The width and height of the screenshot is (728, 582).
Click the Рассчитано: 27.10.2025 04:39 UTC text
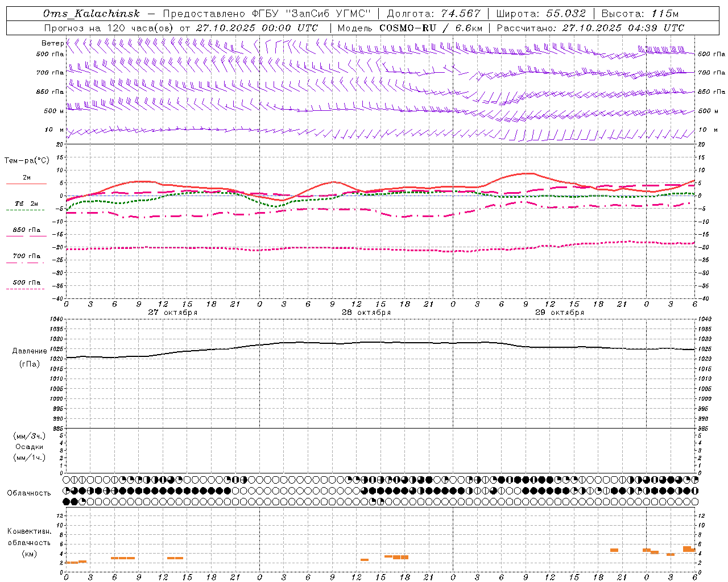tap(590, 28)
